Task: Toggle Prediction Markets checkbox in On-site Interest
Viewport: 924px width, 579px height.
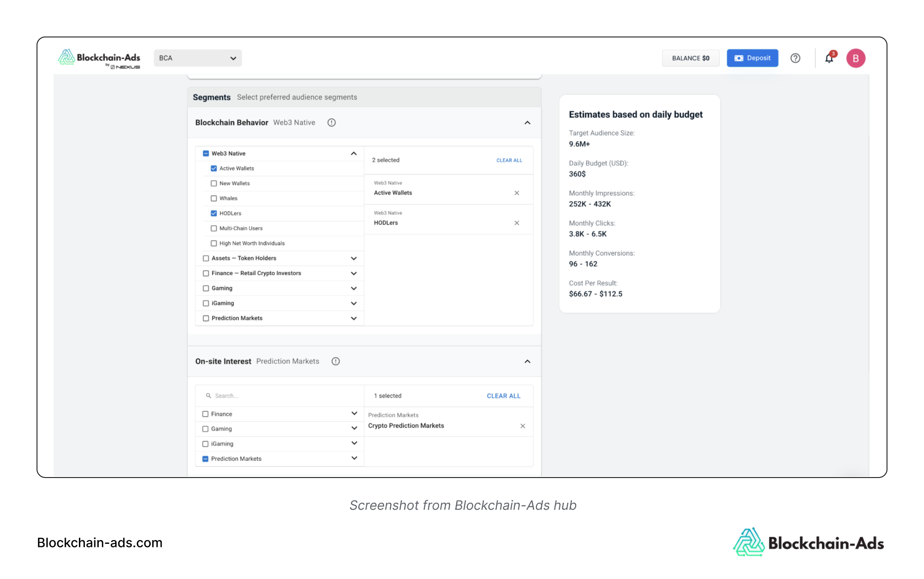Action: pyautogui.click(x=205, y=459)
